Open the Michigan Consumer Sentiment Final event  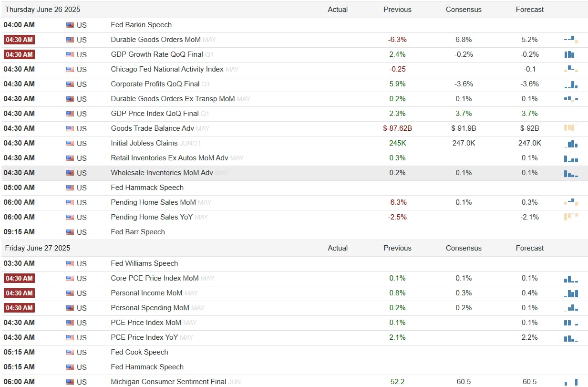pyautogui.click(x=168, y=382)
